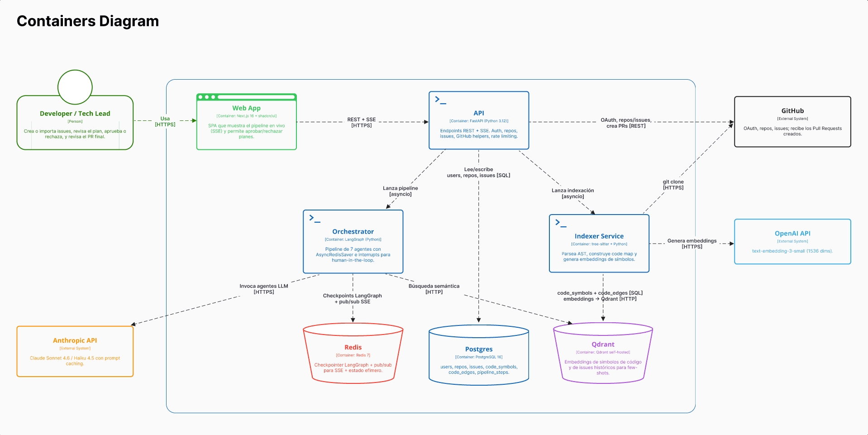The height and width of the screenshot is (435, 868).
Task: Click '[Container: FastAPI (Python 3.12)]' text
Action: pyautogui.click(x=479, y=121)
